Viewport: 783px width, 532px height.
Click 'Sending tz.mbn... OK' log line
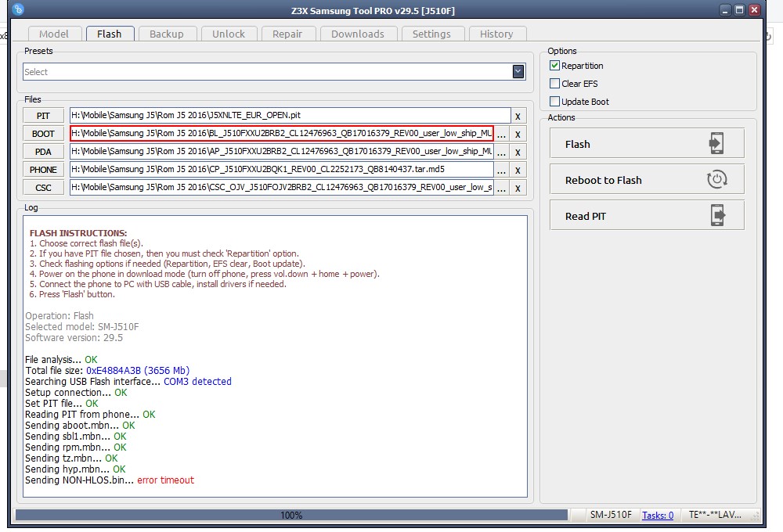(x=71, y=458)
